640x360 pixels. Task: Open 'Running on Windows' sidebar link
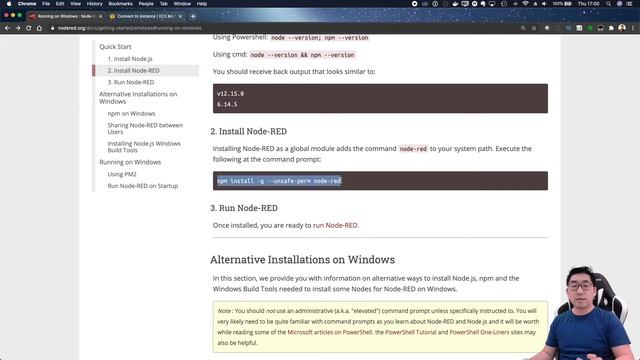pyautogui.click(x=130, y=162)
